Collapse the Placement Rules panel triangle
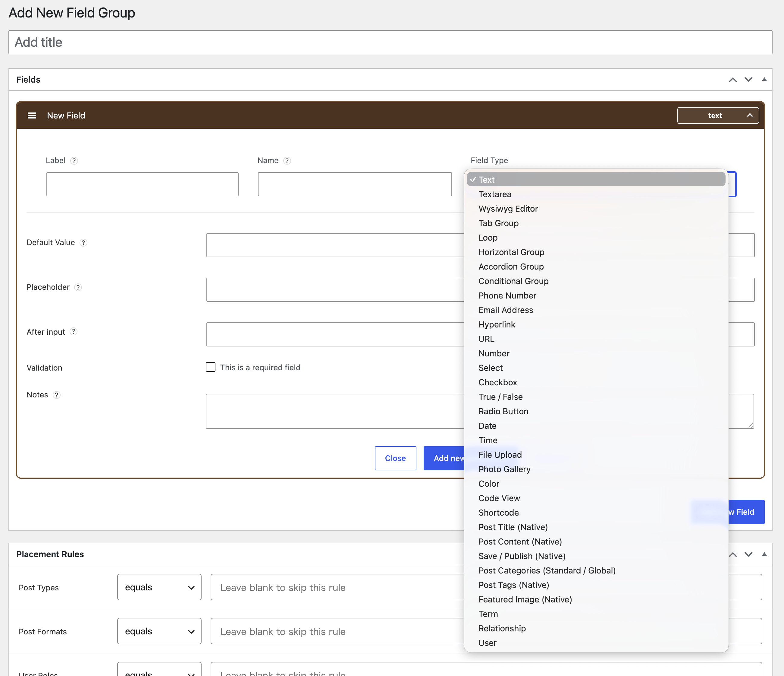Image resolution: width=784 pixels, height=676 pixels. click(764, 554)
